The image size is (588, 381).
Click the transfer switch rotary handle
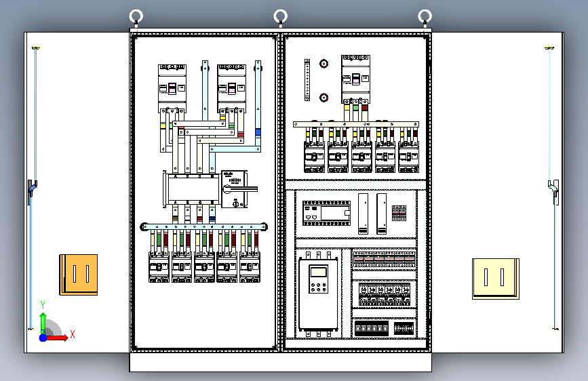click(240, 189)
